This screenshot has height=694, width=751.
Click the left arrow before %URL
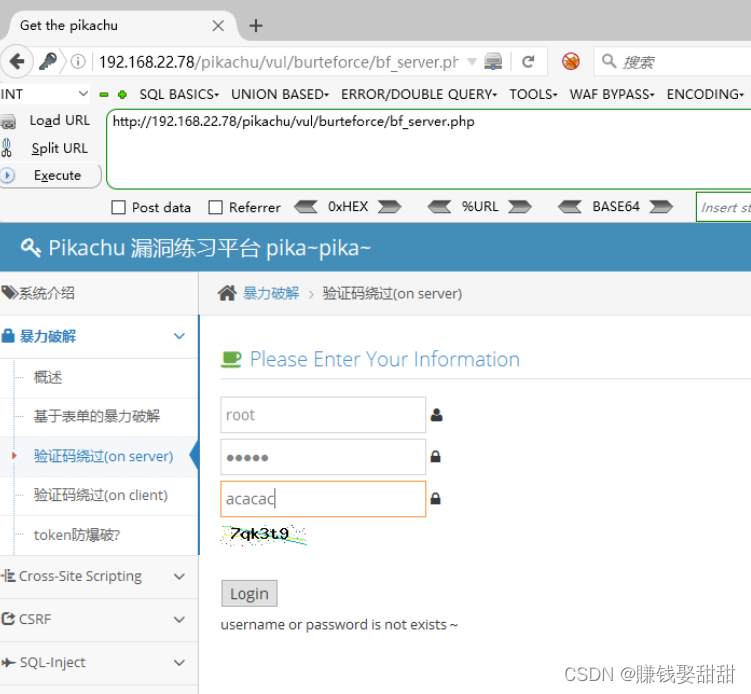click(439, 207)
